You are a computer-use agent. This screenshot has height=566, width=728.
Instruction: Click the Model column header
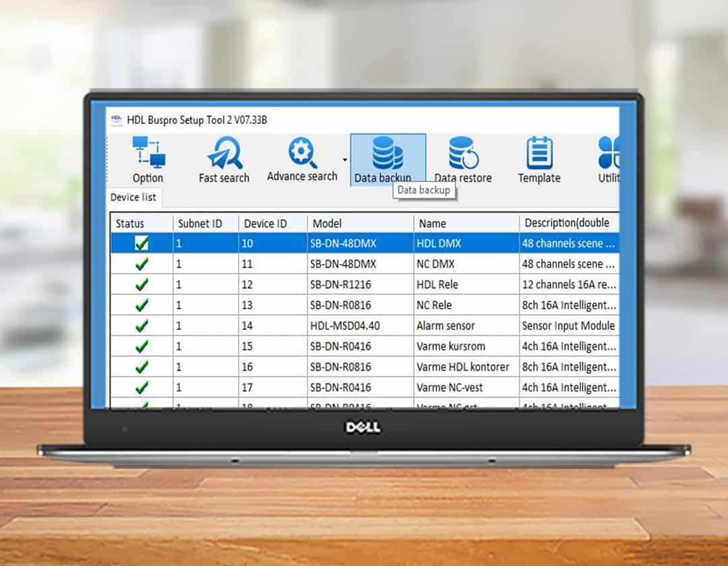[x=360, y=223]
